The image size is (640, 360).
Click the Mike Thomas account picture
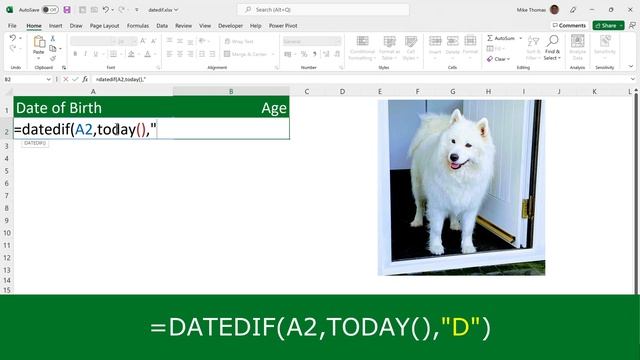[554, 9]
